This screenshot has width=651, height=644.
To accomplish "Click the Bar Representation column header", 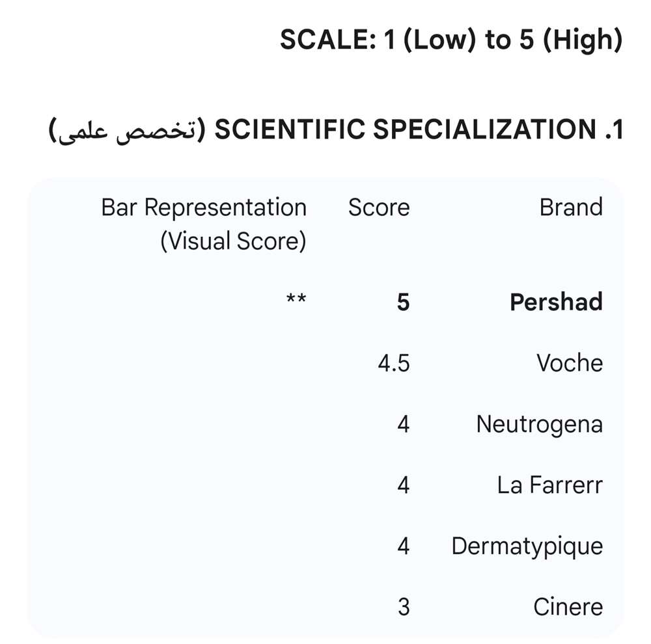I will (204, 224).
